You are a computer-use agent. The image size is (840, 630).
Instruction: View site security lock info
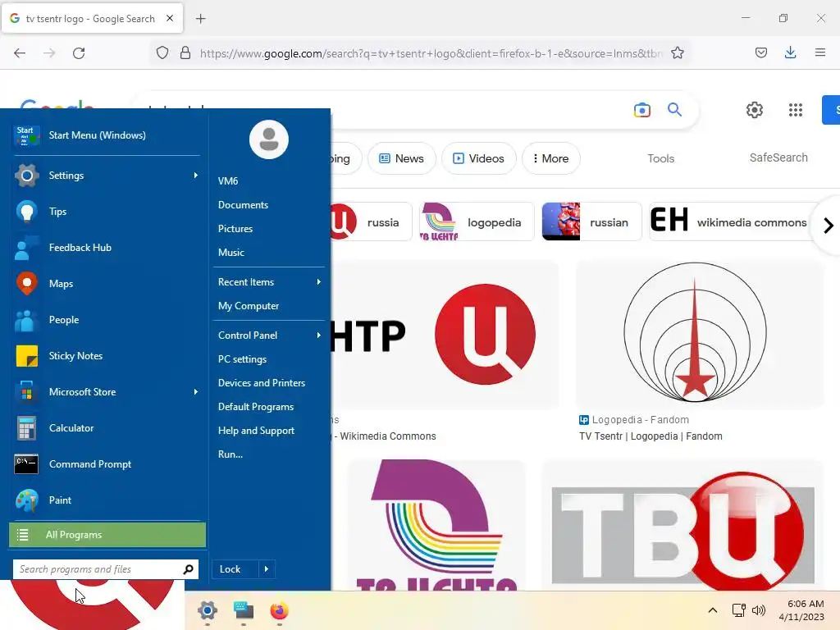(x=185, y=53)
